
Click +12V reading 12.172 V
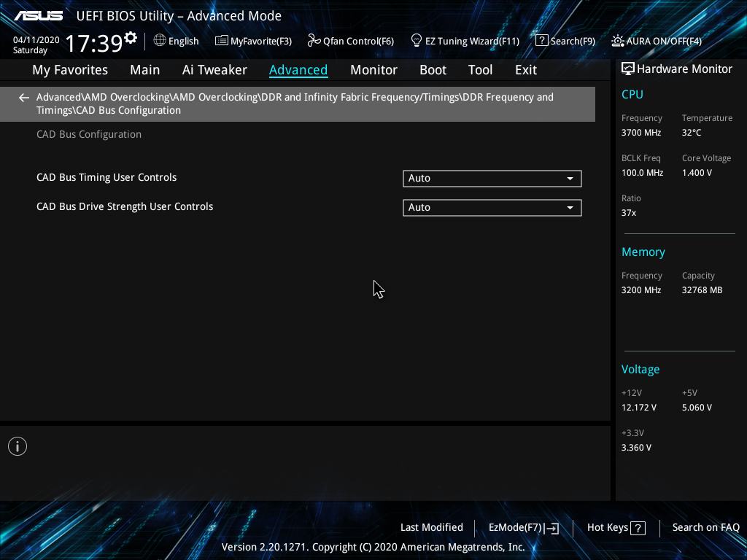tap(639, 408)
